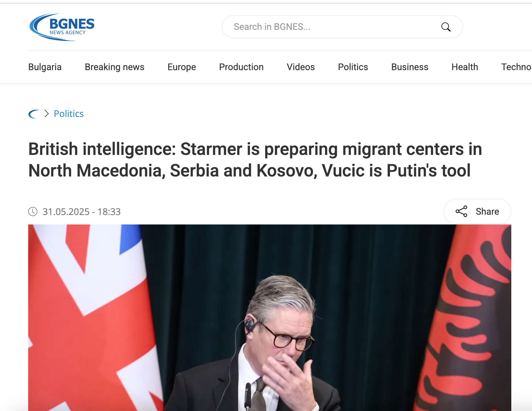Click the breadcrumb chevron arrow
The width and height of the screenshot is (532, 411).
(x=47, y=114)
